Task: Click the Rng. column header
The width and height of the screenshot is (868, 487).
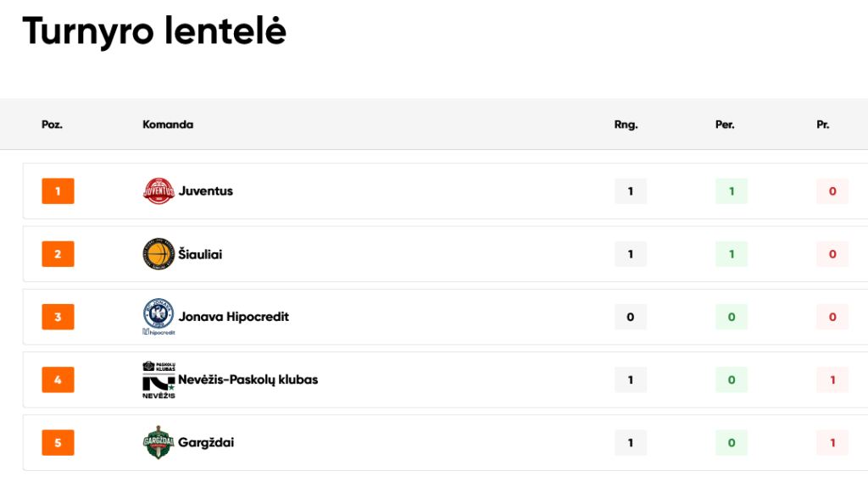Action: click(626, 125)
